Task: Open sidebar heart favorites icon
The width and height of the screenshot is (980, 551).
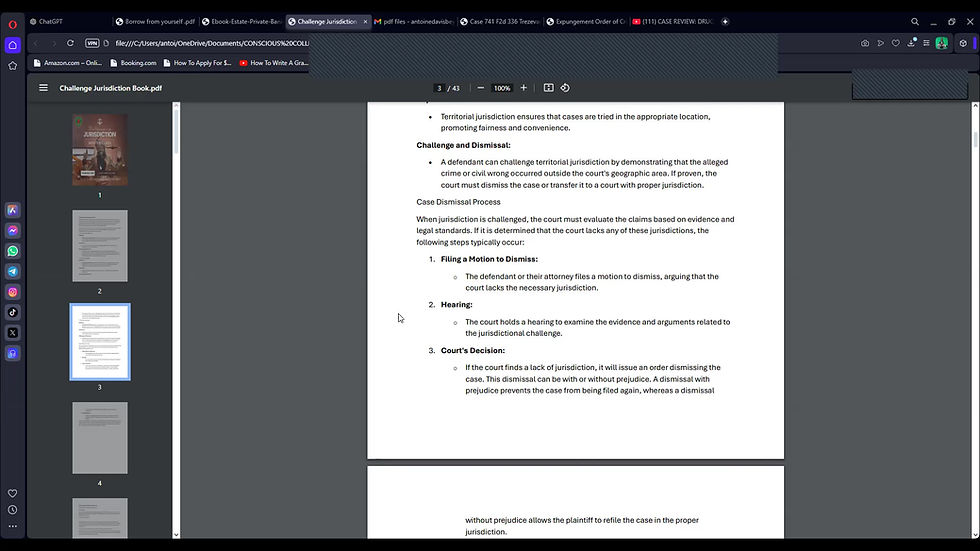Action: coord(12,494)
